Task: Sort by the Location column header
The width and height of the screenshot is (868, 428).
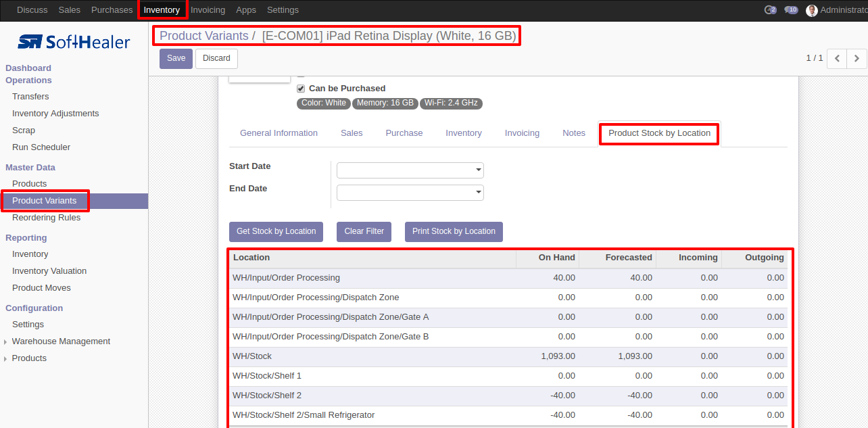Action: [x=372, y=258]
